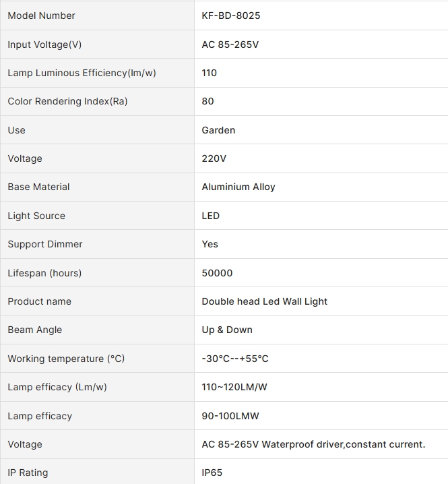Click the Up & Down beam angle value

click(227, 330)
